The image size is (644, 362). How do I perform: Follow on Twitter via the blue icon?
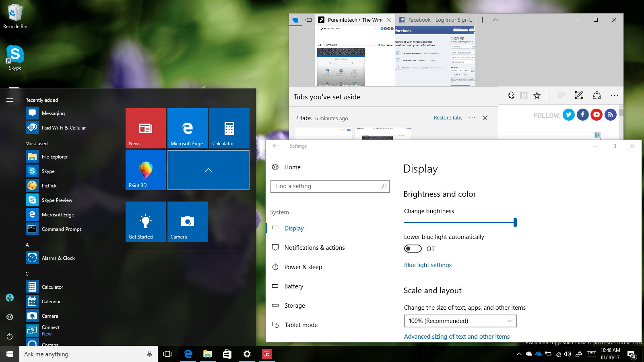point(568,115)
